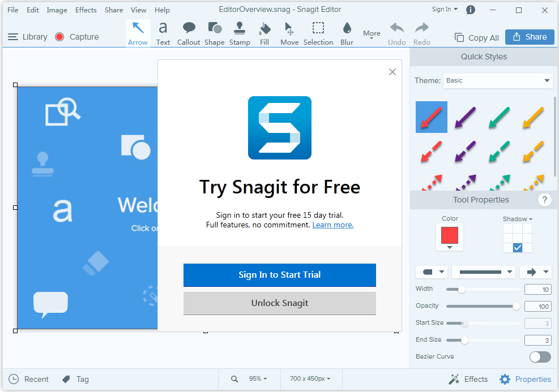Open Tool Properties help question mark

tap(544, 200)
